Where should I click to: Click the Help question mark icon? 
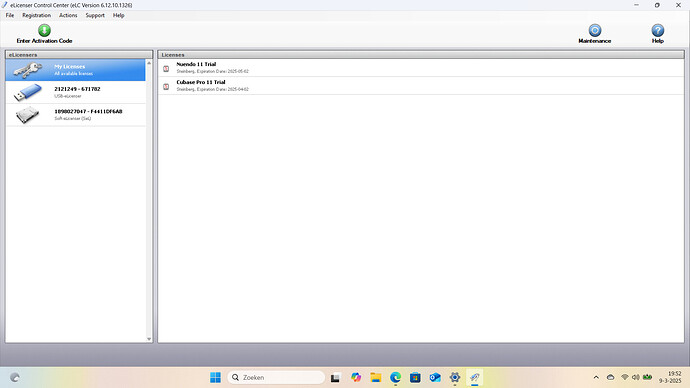pos(657,30)
